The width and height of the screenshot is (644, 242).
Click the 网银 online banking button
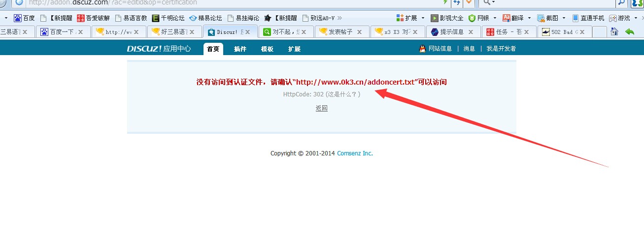pos(478,18)
